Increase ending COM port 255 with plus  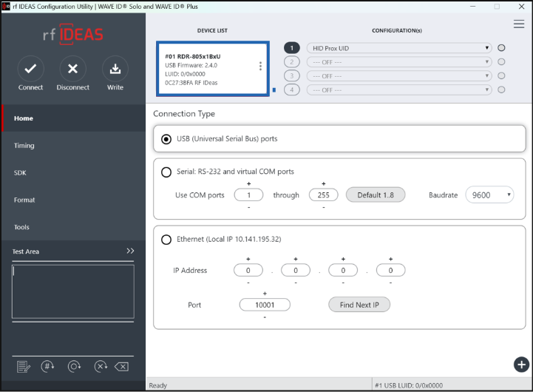[324, 183]
